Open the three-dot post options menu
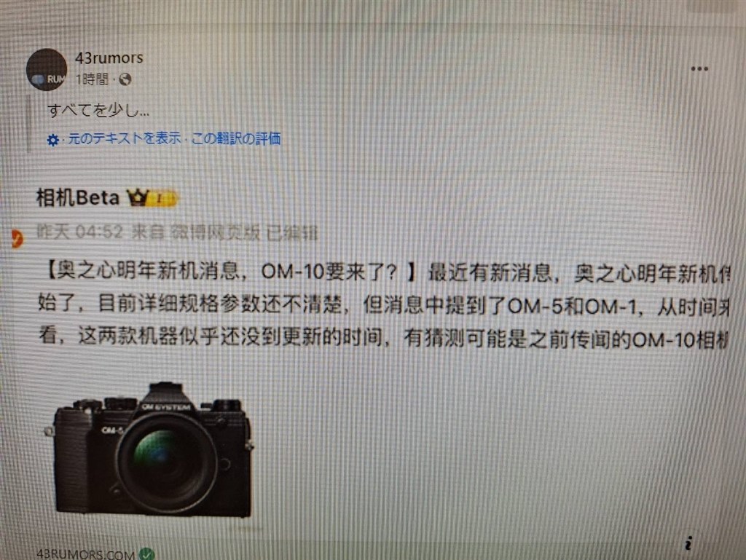The width and height of the screenshot is (746, 560). click(699, 69)
